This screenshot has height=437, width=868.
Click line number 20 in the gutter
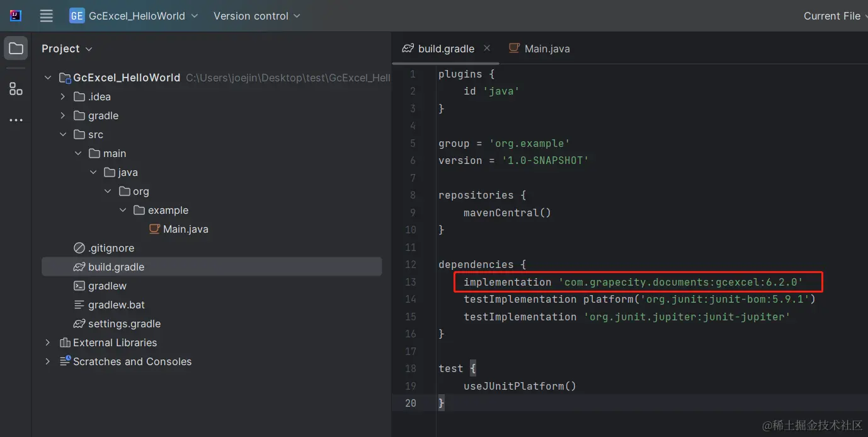[x=410, y=403]
